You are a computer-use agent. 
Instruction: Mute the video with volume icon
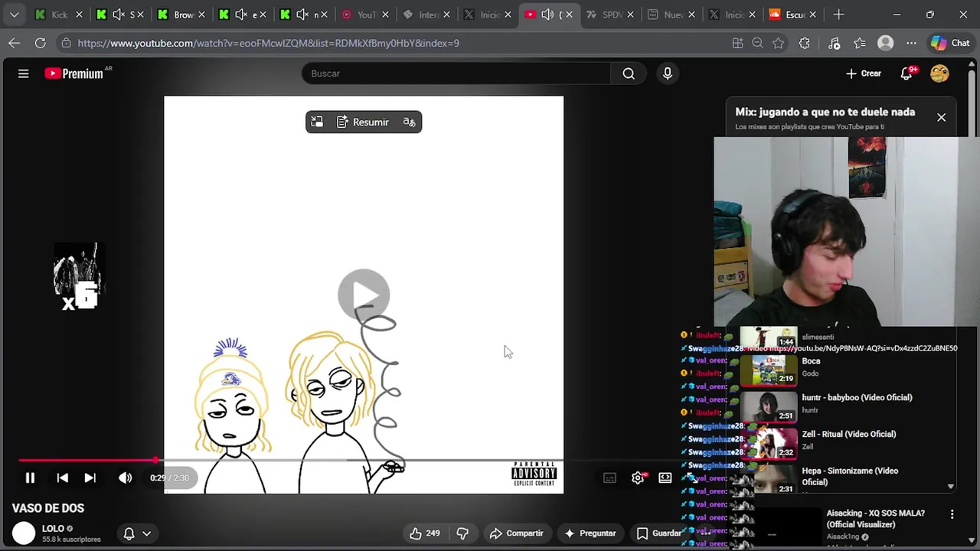[126, 478]
